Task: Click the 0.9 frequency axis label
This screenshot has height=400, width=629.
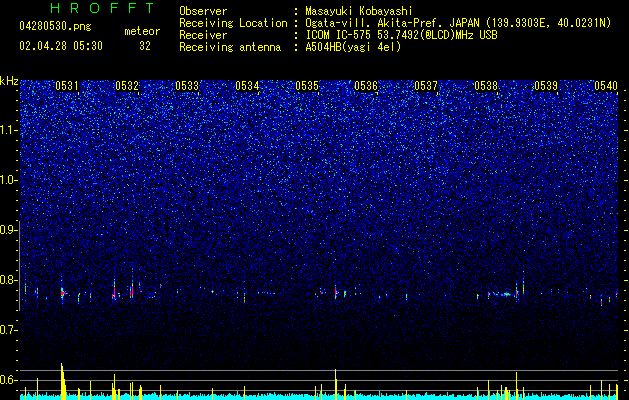Action: [9, 230]
